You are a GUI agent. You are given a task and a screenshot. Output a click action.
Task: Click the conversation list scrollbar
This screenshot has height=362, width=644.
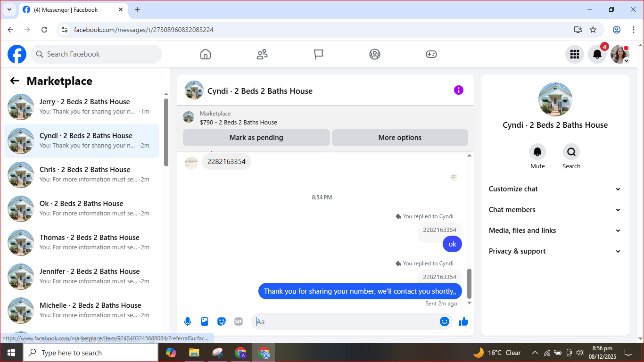pyautogui.click(x=166, y=132)
